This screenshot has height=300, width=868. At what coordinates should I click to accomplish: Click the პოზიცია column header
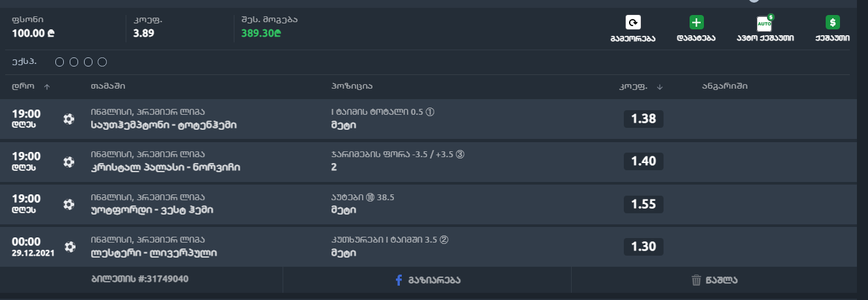point(352,86)
